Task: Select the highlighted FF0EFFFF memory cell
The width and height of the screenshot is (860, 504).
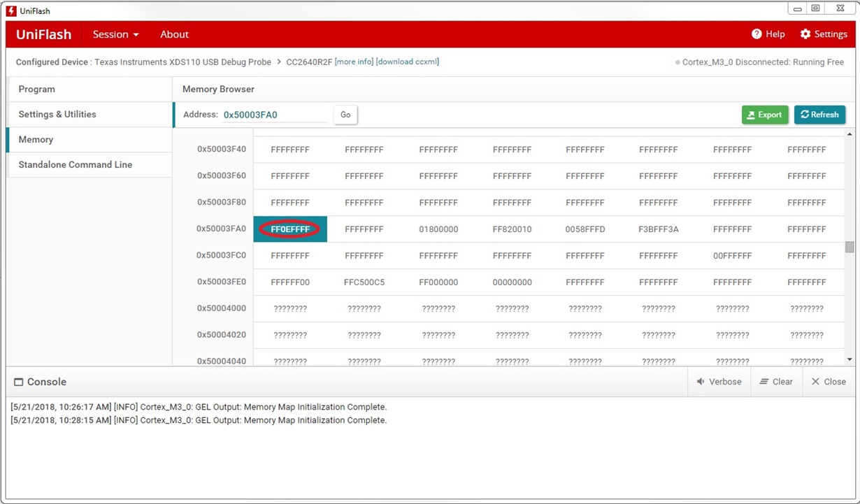Action: pyautogui.click(x=289, y=229)
